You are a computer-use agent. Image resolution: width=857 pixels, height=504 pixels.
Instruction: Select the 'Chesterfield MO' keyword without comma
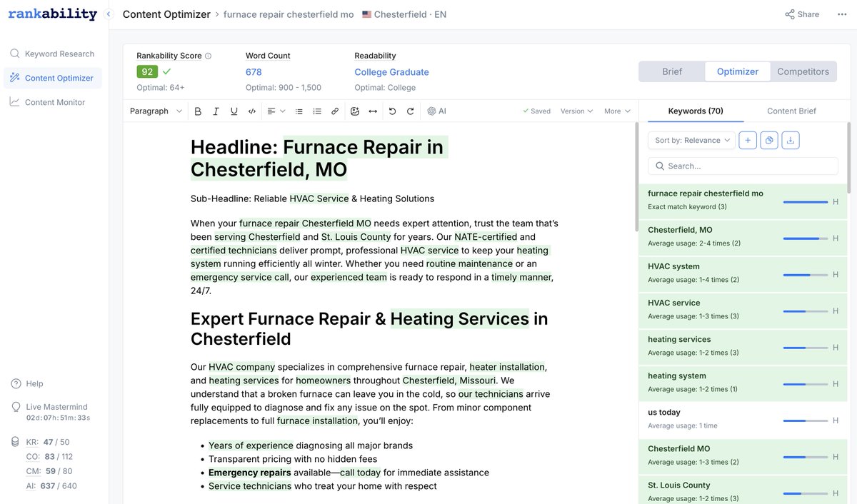click(743, 455)
